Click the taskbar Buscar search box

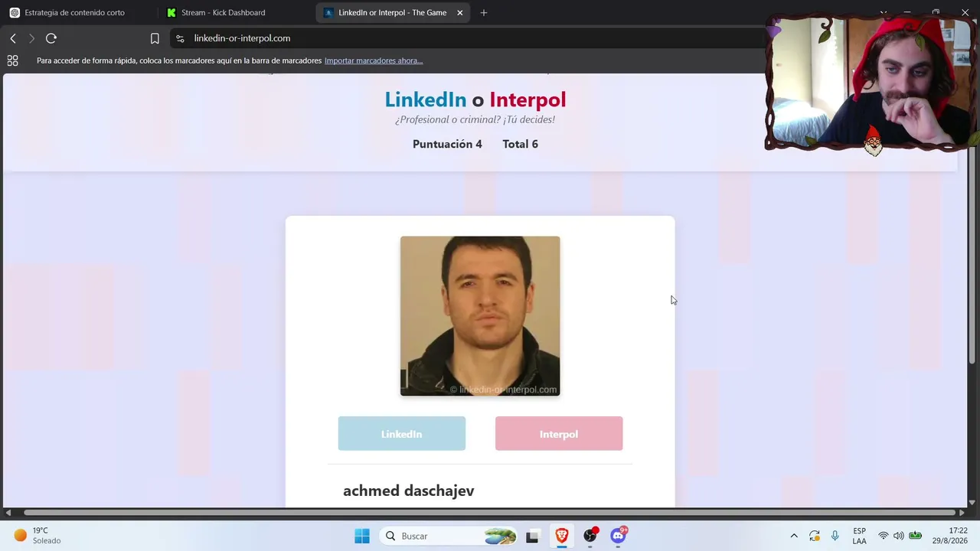coord(449,536)
